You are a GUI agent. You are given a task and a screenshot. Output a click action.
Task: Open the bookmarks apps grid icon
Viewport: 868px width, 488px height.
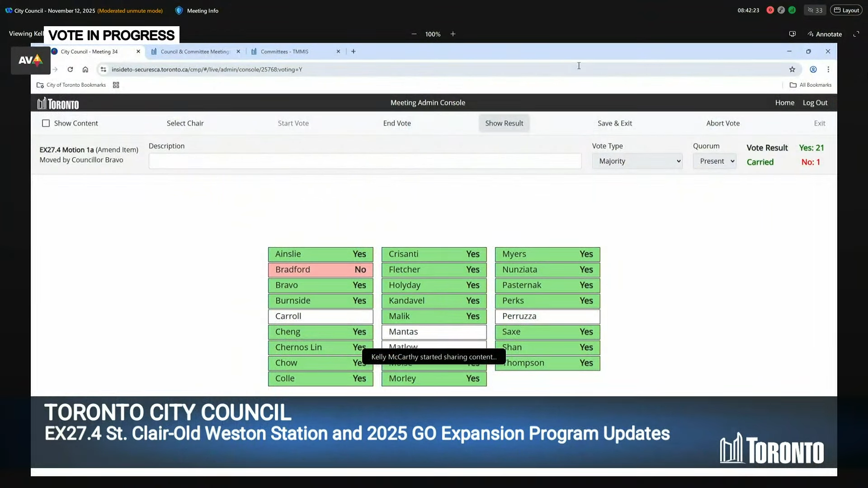point(116,85)
